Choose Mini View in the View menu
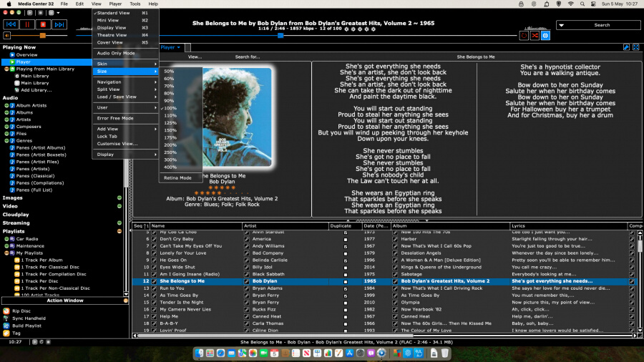 pos(125,20)
